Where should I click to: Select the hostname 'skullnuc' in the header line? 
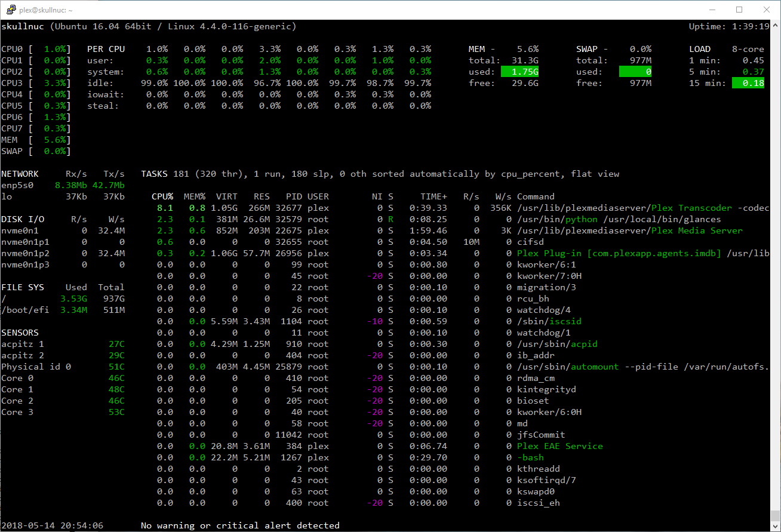click(23, 27)
